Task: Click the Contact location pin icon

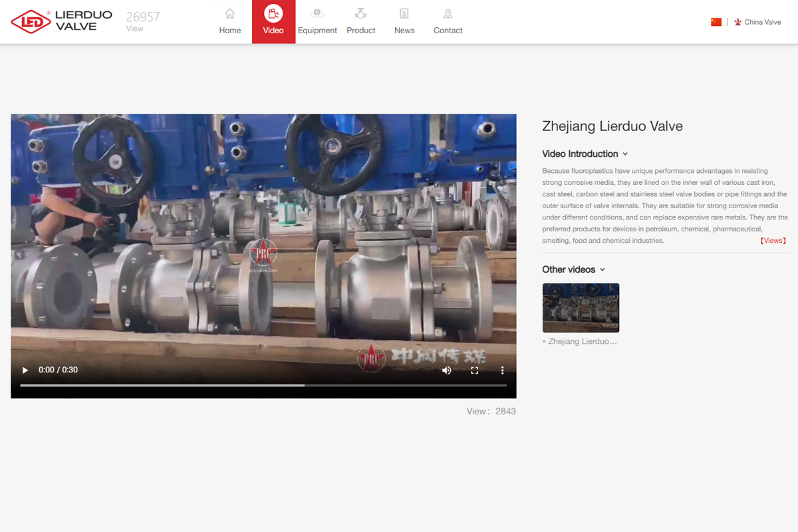Action: point(448,14)
